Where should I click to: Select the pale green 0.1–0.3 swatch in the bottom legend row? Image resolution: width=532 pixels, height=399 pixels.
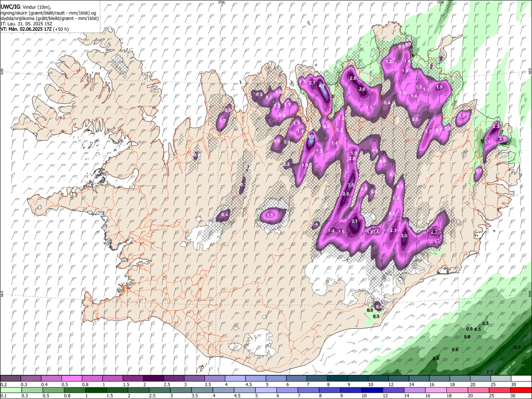pyautogui.click(x=10, y=390)
